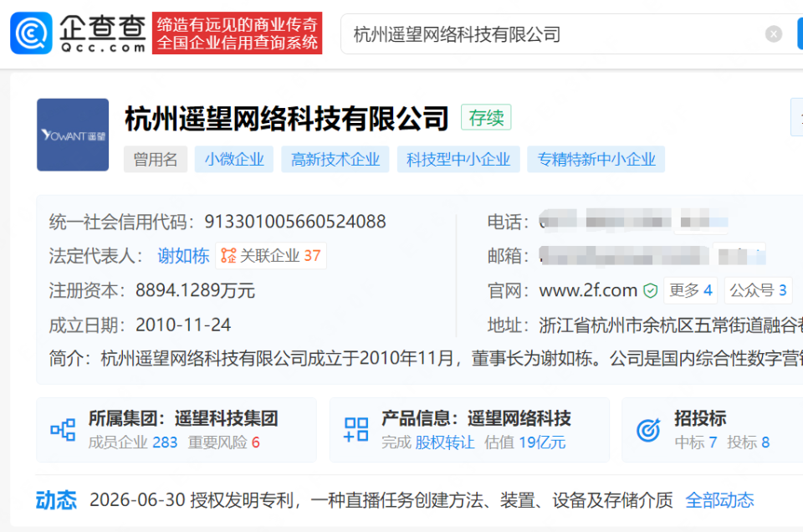
Task: Select credit code 913301005660524088
Action: pyautogui.click(x=295, y=222)
